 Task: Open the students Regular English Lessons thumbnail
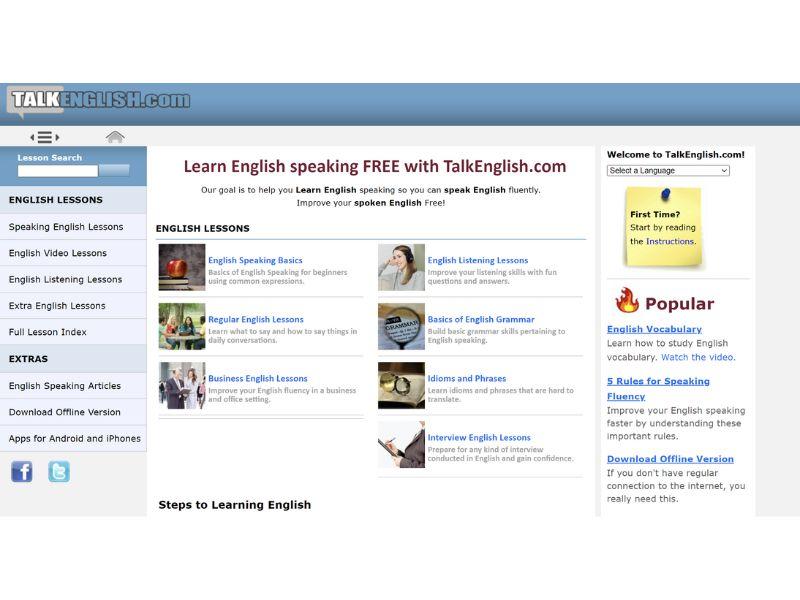coord(182,327)
